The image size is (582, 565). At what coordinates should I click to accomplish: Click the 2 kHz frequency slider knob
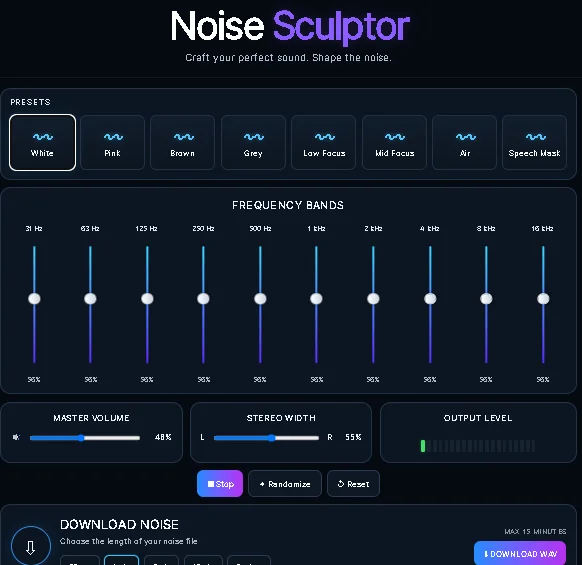coord(373,298)
